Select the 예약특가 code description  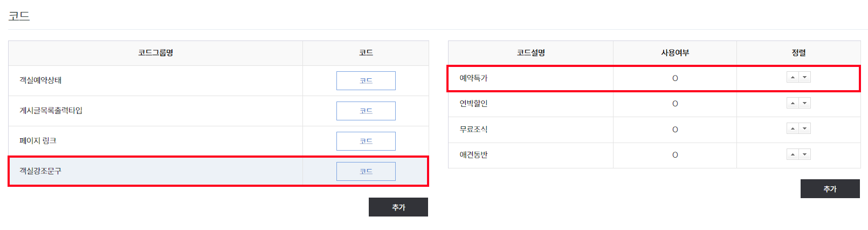pyautogui.click(x=473, y=78)
